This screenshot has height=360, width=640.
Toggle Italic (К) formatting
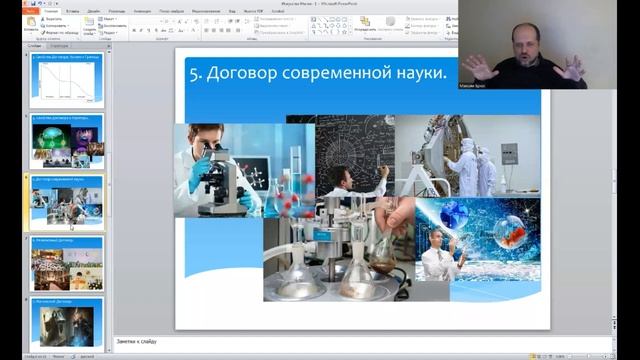click(x=141, y=30)
